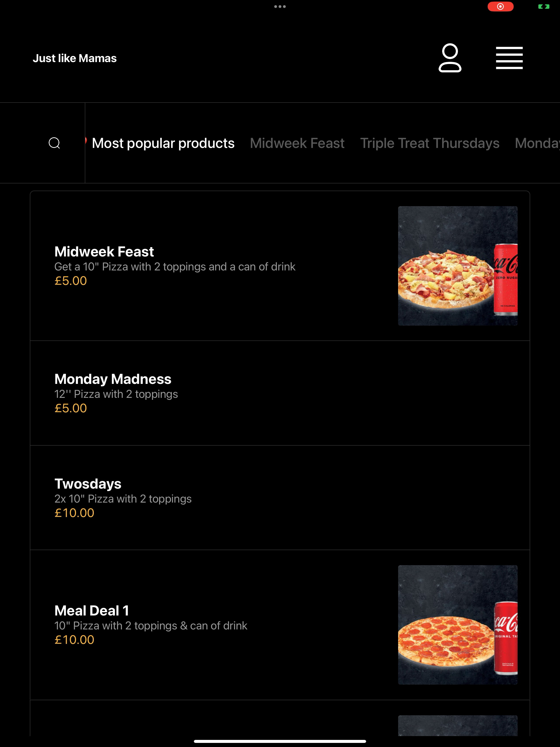Tap the Just like Mamas title
This screenshot has width=560, height=747.
pos(75,58)
